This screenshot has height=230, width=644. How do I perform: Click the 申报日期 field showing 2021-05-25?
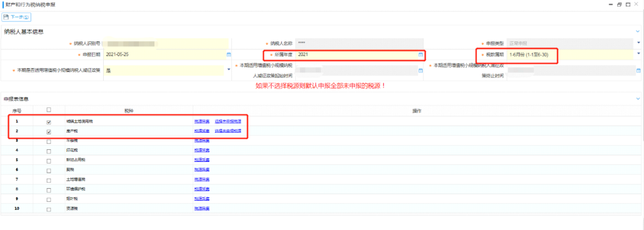click(165, 54)
